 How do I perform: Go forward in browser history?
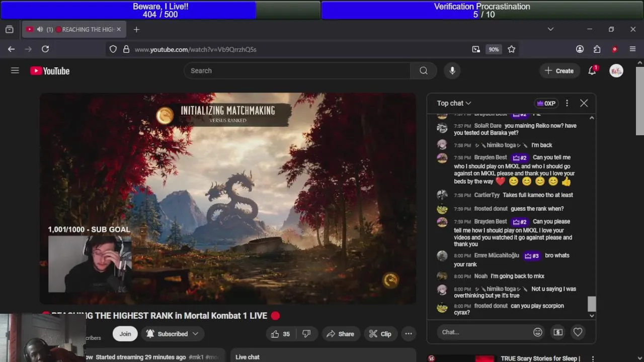pos(28,49)
